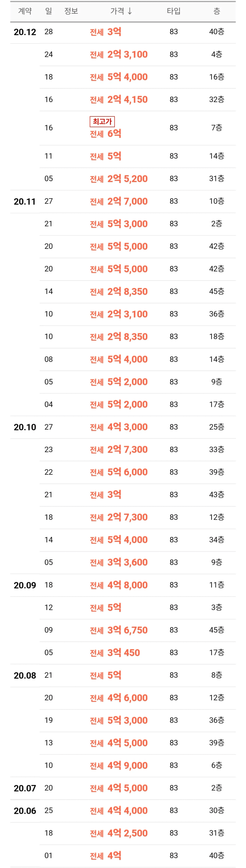Select the 전세 3억 row on 40층
The image size is (246, 868).
[x=106, y=32]
